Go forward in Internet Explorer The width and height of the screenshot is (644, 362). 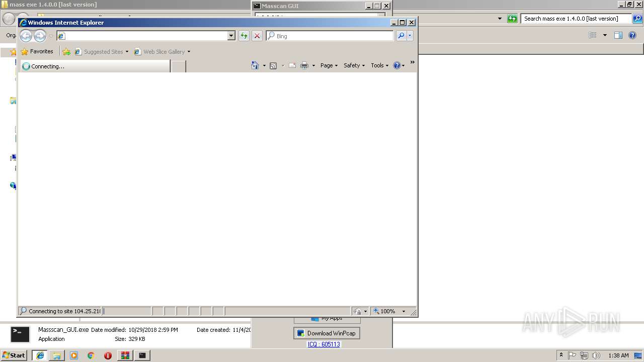click(40, 36)
